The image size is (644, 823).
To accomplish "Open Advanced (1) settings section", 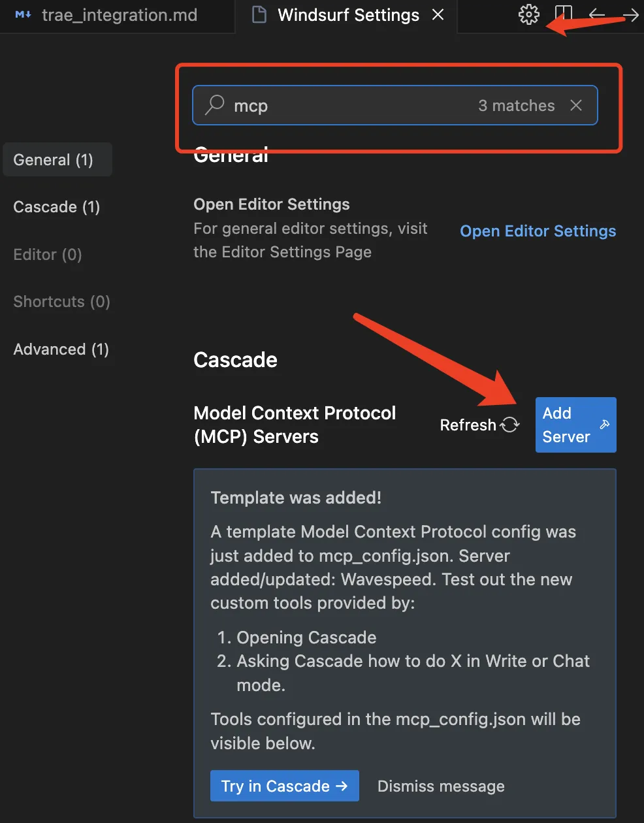I will pyautogui.click(x=61, y=349).
